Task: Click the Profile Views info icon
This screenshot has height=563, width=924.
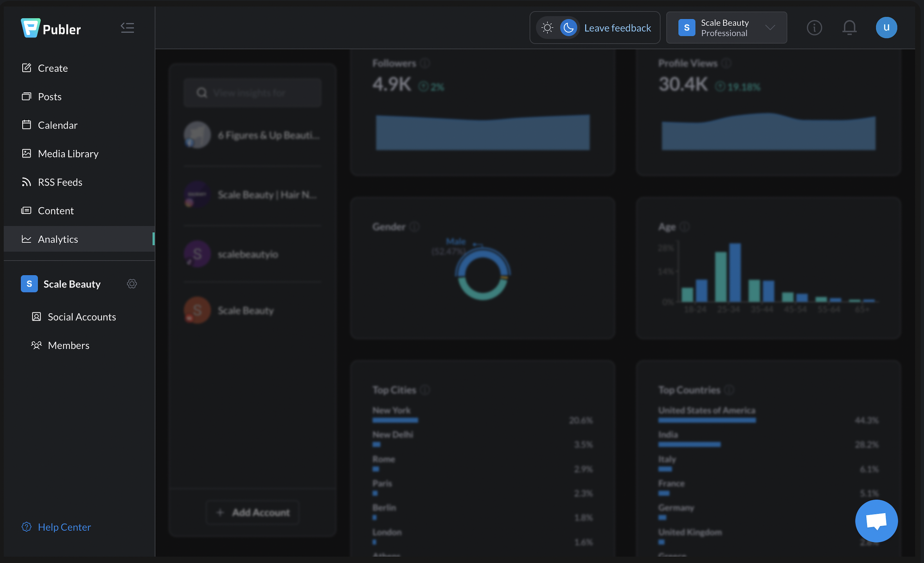Action: click(x=726, y=63)
